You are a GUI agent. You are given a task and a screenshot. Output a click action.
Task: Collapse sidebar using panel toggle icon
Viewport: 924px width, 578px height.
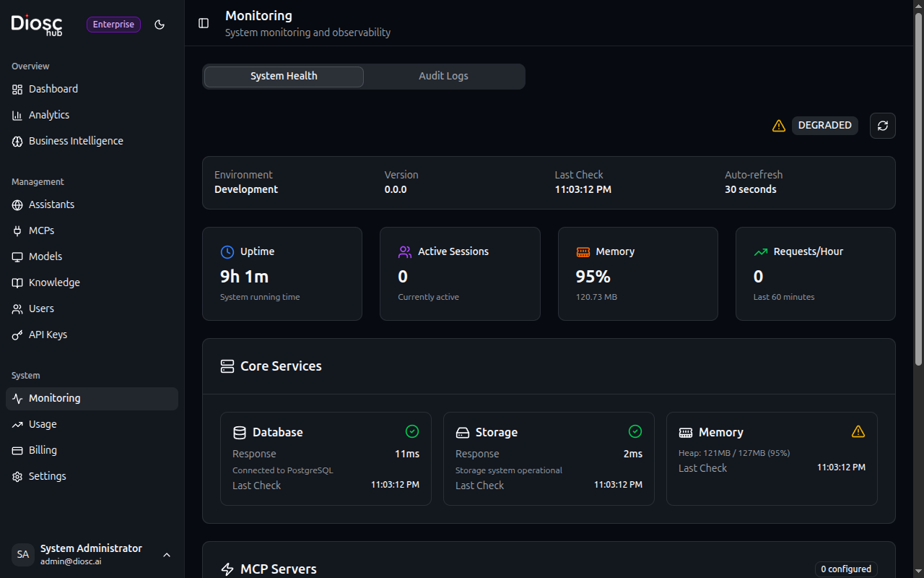click(x=204, y=23)
